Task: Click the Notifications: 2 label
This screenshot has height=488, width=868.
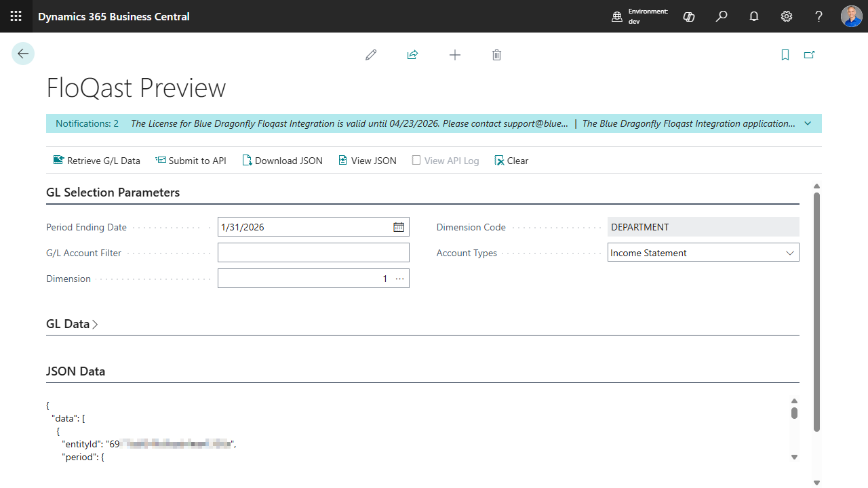Action: point(87,123)
